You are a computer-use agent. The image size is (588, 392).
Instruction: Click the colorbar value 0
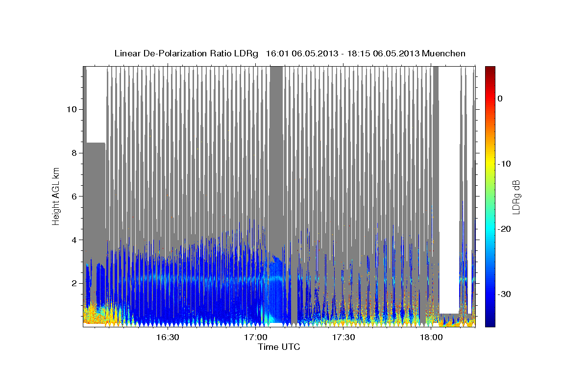[x=500, y=98]
